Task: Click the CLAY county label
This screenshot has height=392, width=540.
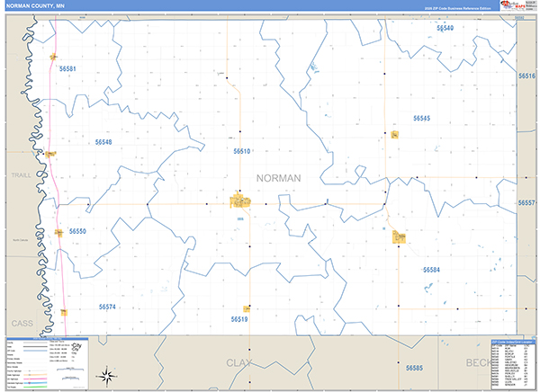Action: [x=239, y=362]
